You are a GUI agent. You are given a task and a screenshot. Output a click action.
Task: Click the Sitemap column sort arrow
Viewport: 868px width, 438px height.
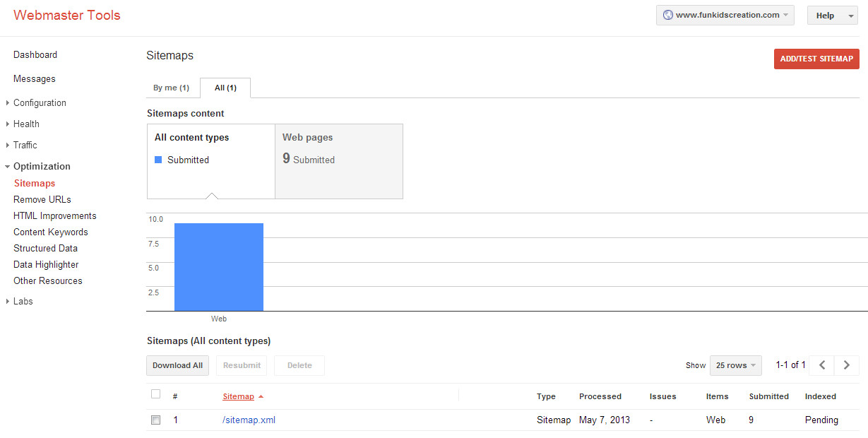[261, 397]
